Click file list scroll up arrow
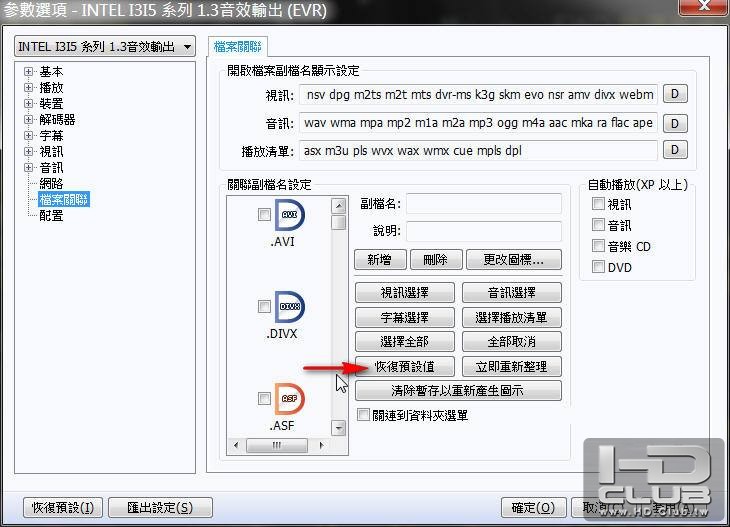 click(x=338, y=205)
